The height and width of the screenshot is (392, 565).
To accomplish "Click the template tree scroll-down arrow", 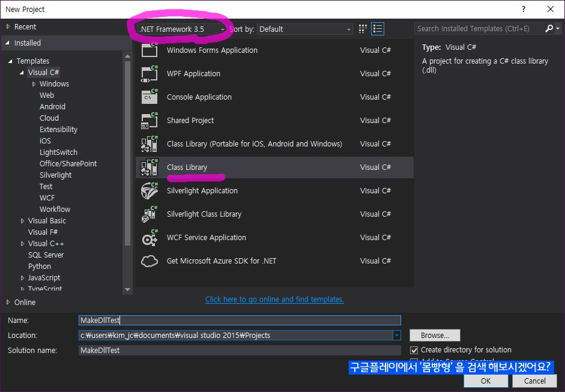I will tap(127, 289).
